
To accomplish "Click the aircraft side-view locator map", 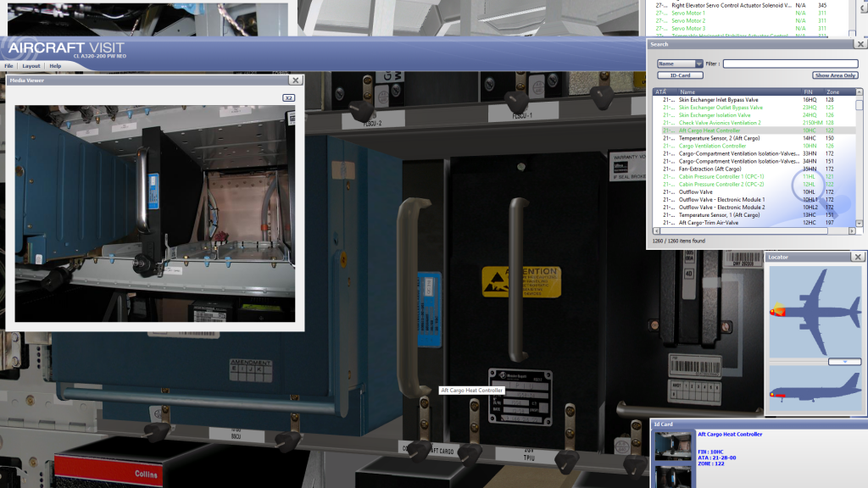I will pyautogui.click(x=815, y=388).
